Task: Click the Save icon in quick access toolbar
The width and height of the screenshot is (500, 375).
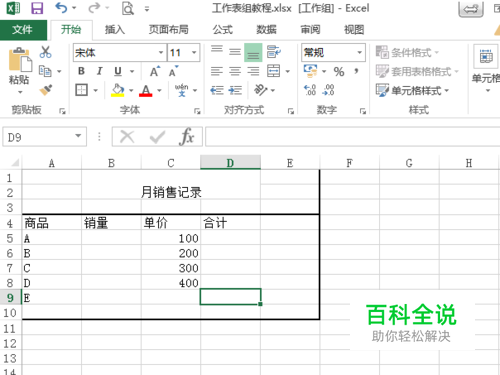Action: (37, 8)
